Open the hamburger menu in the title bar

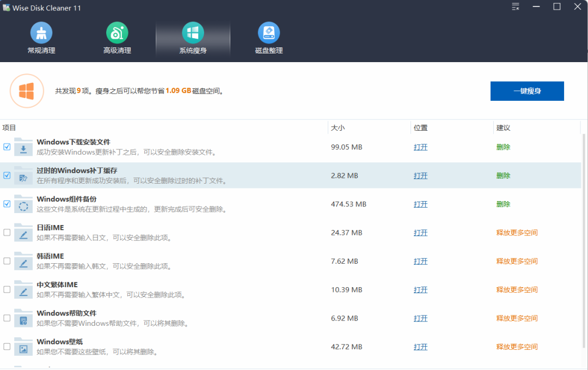tap(515, 7)
